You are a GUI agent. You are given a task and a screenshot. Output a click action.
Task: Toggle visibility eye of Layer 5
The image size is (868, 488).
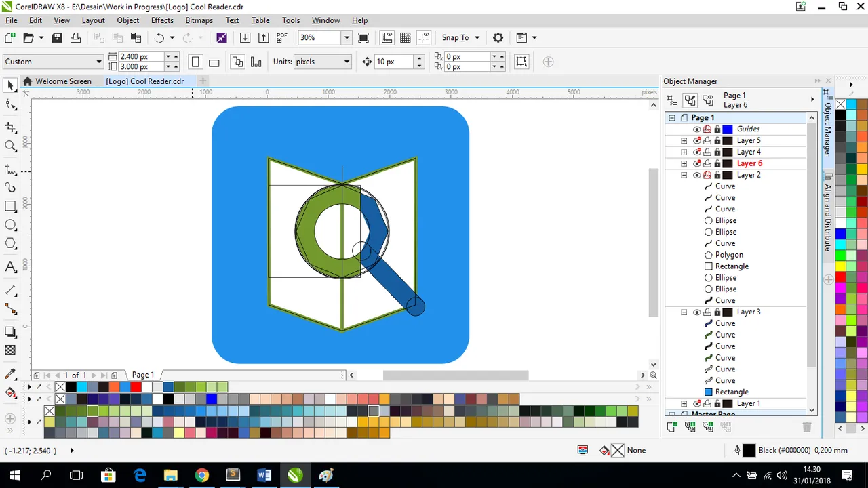tap(696, 140)
